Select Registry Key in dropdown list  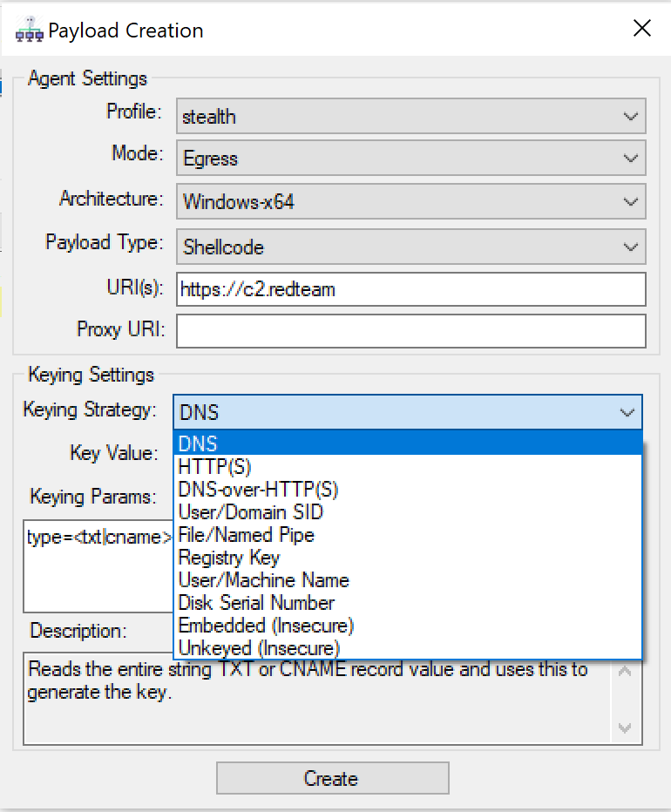coord(407,558)
